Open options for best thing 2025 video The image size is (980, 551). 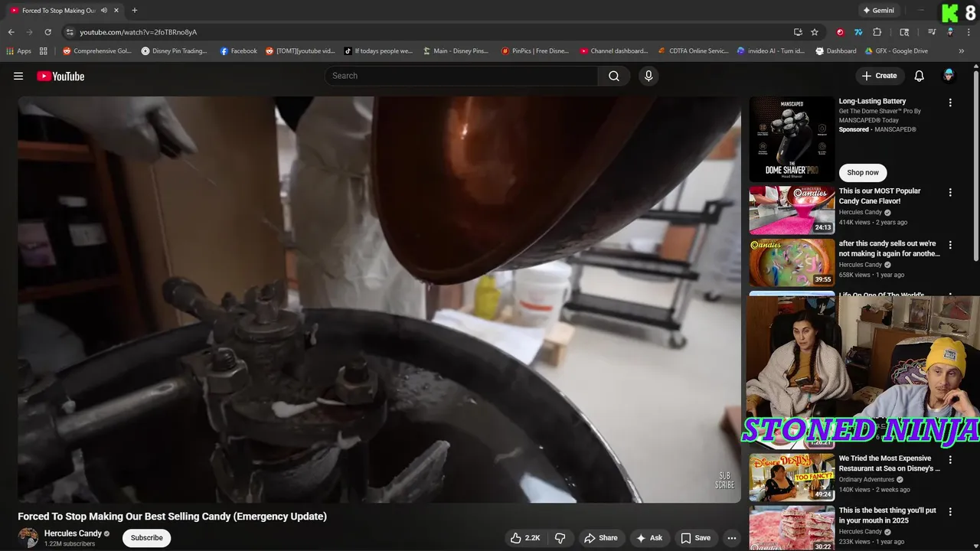[950, 512]
